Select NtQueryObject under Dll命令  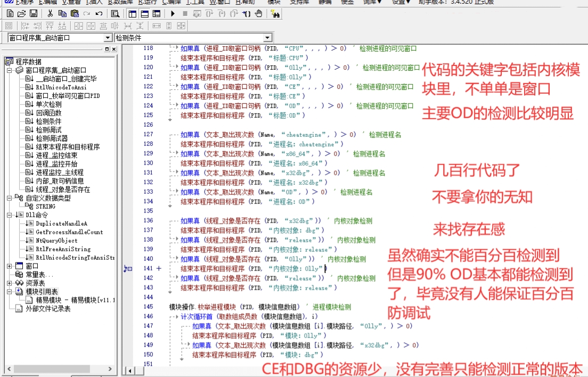point(56,241)
